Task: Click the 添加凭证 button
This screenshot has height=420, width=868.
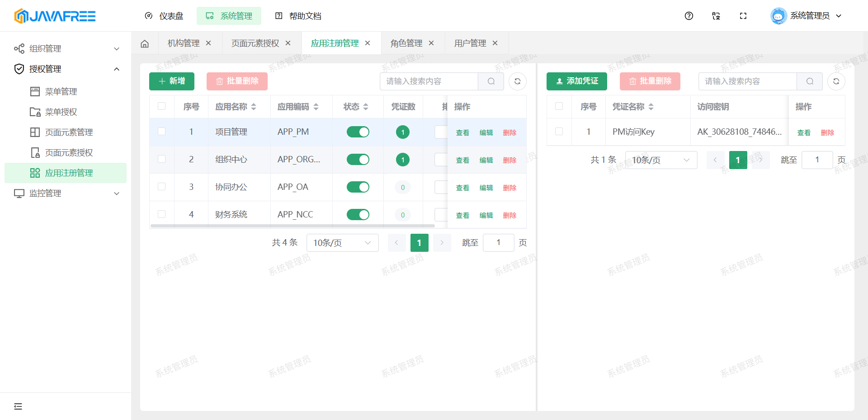Action: (576, 81)
